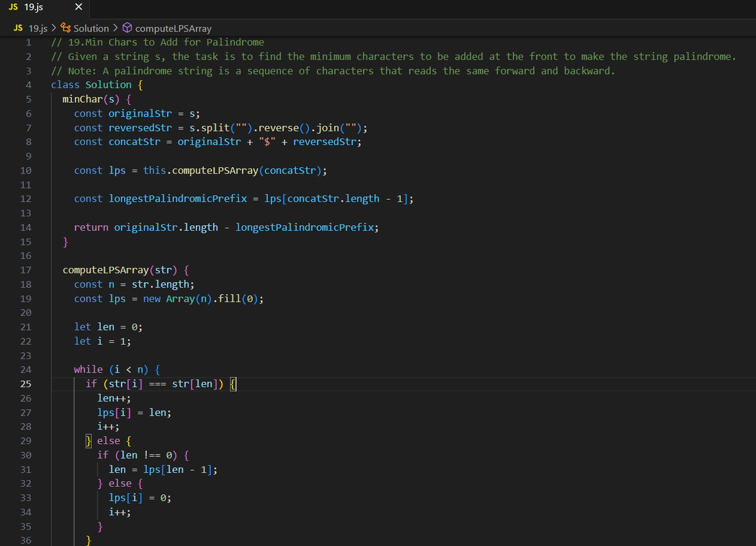Screen dimensions: 756x546
Task: Click 'longestPalindromicPrefix' on line 12
Action: (178, 199)
